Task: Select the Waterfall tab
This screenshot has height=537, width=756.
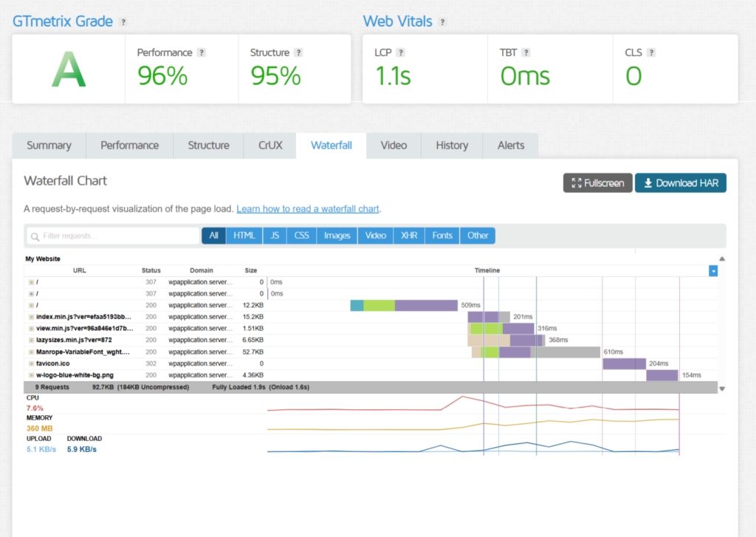Action: point(331,146)
